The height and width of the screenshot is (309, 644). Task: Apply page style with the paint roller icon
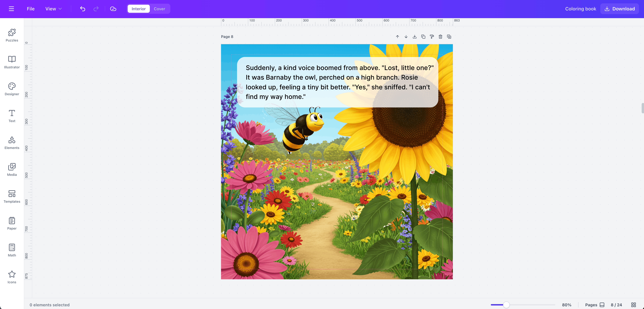[432, 36]
